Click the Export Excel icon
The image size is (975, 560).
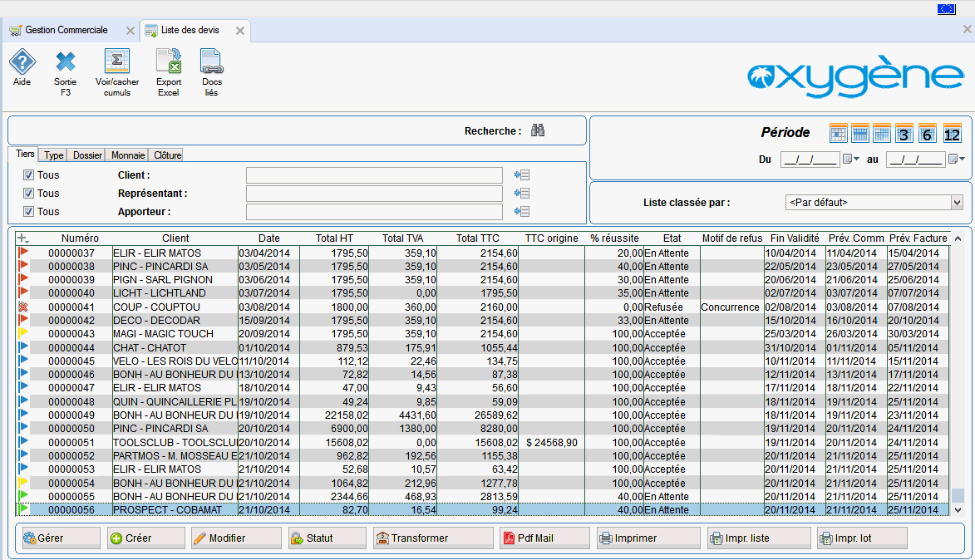(x=169, y=62)
